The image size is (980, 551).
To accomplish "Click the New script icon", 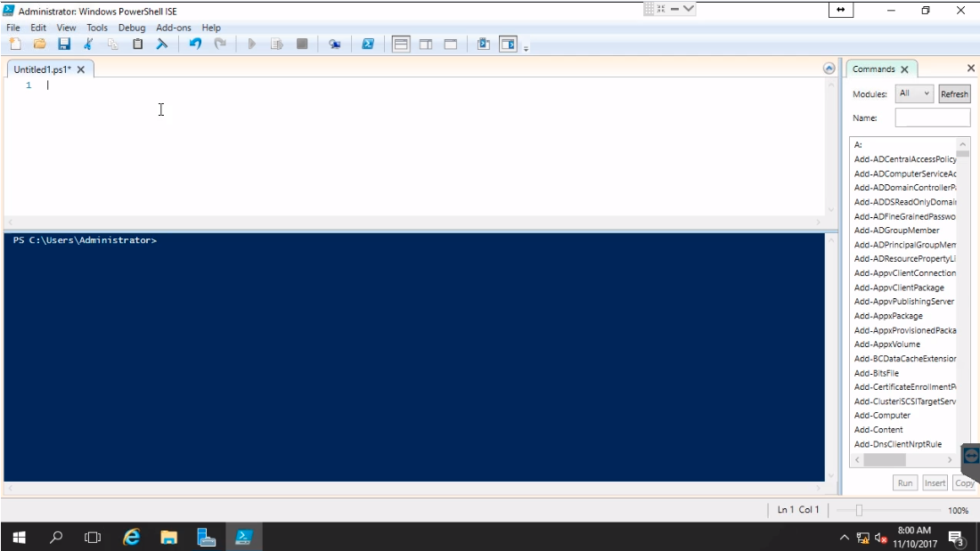I will (15, 44).
